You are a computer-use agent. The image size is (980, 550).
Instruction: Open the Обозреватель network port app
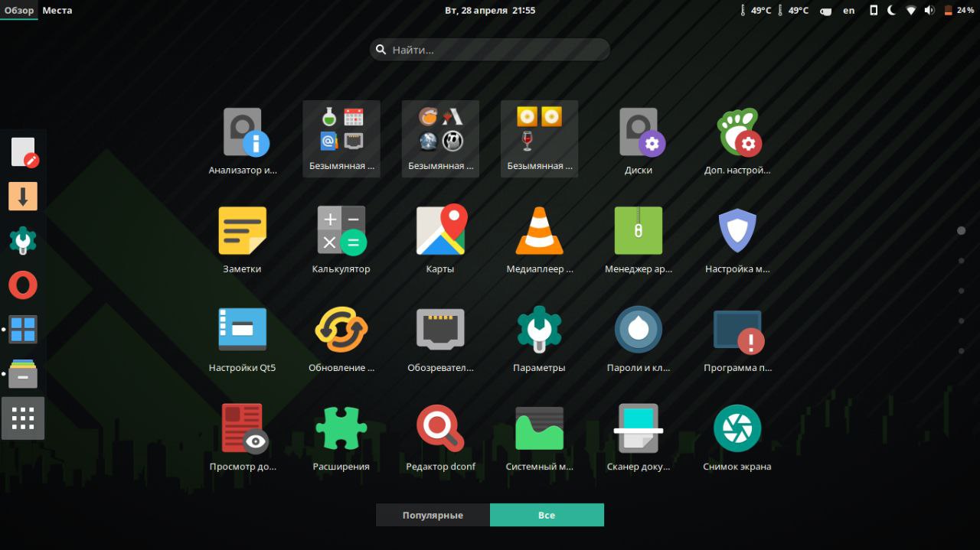click(x=440, y=337)
